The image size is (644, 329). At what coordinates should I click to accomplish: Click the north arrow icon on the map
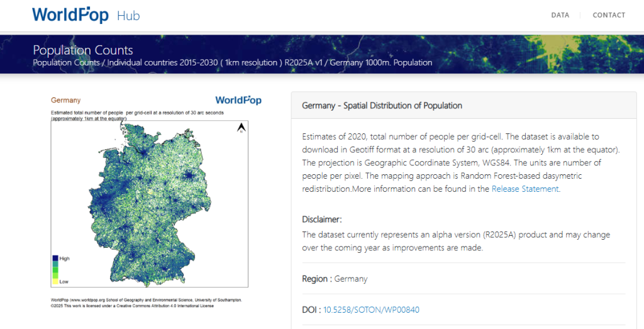tap(240, 129)
